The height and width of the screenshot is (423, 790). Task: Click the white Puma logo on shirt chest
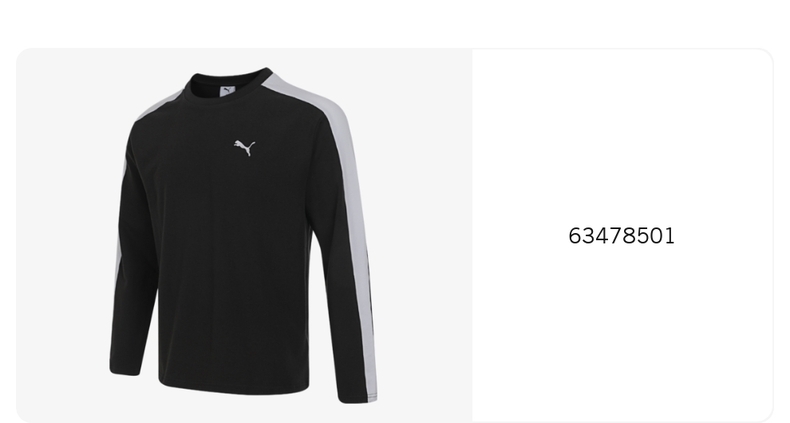pyautogui.click(x=244, y=148)
